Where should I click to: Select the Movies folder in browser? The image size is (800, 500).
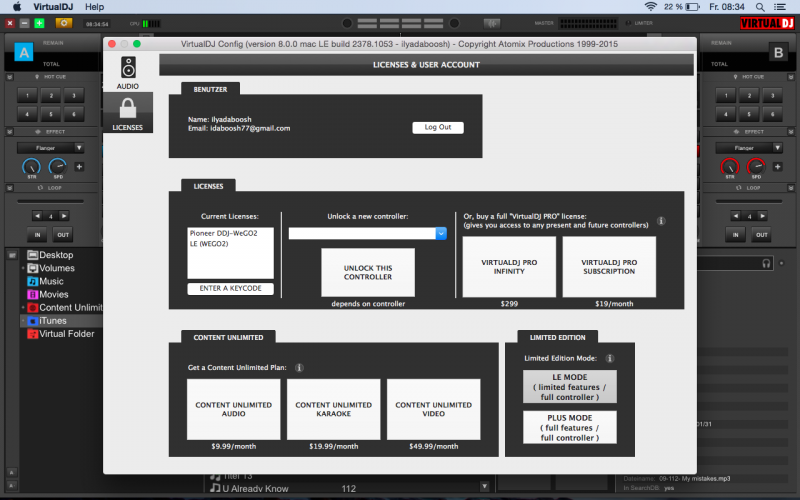pos(47,294)
